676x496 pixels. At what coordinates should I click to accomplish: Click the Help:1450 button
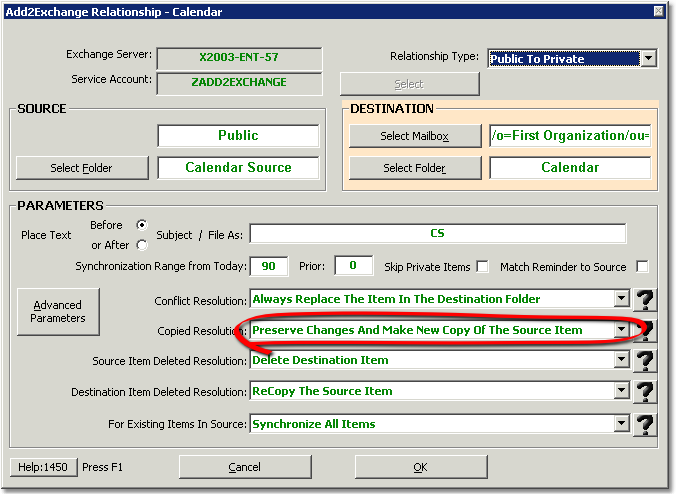click(43, 467)
